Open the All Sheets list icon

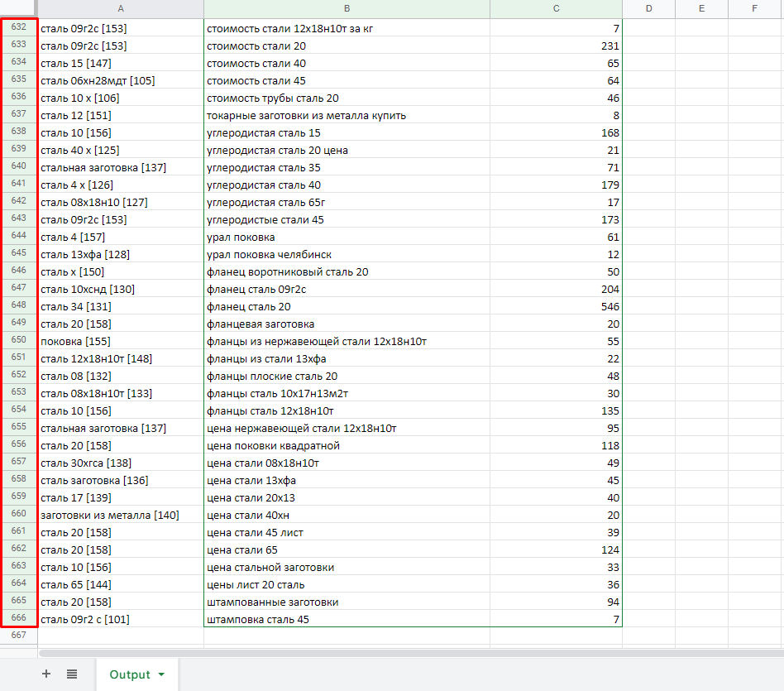pyautogui.click(x=72, y=674)
